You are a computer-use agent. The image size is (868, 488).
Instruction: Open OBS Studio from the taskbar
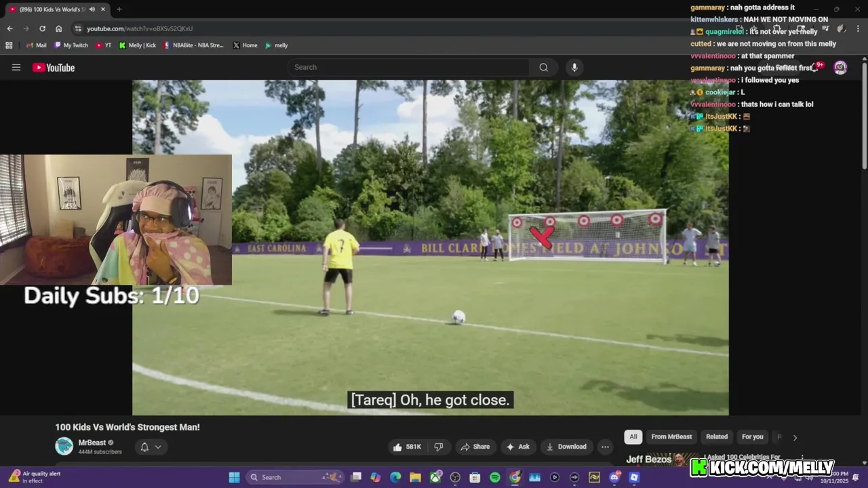(455, 477)
